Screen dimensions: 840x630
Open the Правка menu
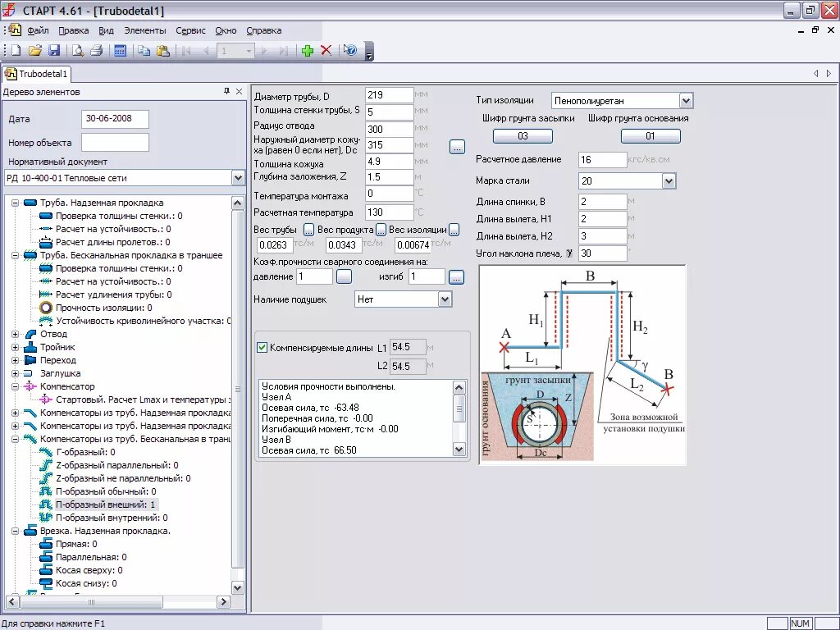(73, 30)
